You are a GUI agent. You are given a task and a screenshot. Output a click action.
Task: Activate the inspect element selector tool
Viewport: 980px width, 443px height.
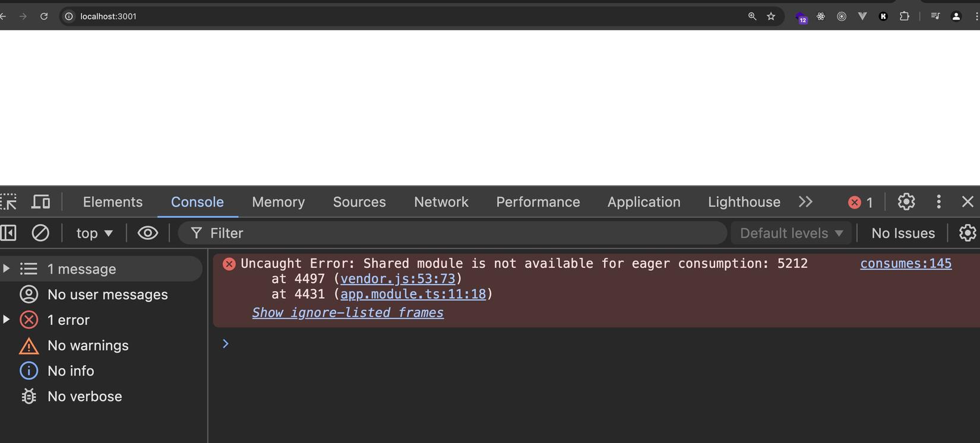[x=8, y=202]
